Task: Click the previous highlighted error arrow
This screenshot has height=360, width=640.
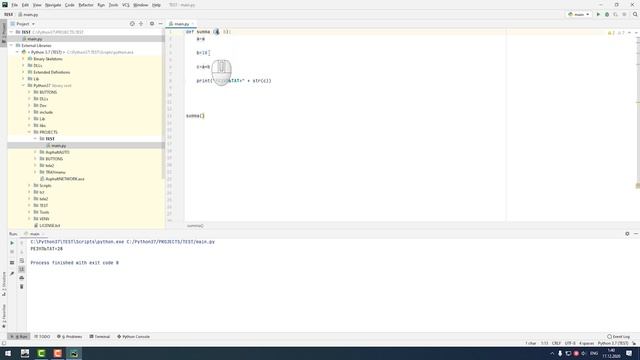Action: click(x=629, y=33)
